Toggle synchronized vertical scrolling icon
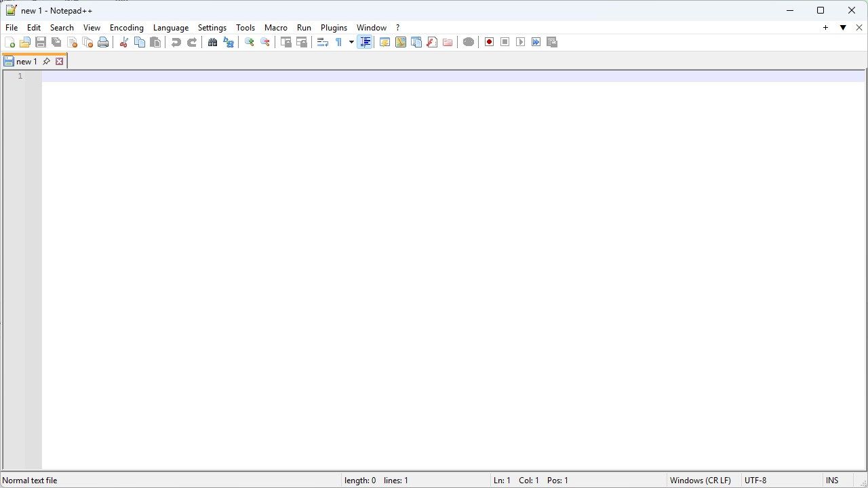 pos(286,42)
